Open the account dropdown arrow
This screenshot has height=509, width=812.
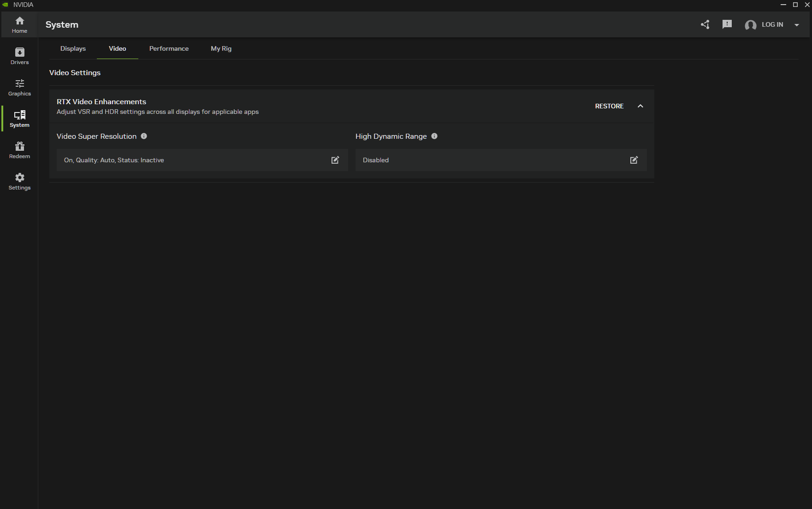pyautogui.click(x=797, y=25)
